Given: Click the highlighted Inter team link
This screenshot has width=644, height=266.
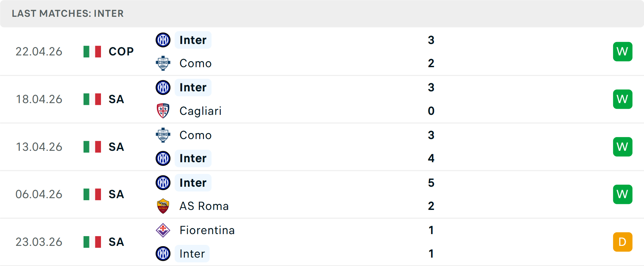Looking at the screenshot, I should pos(193,40).
